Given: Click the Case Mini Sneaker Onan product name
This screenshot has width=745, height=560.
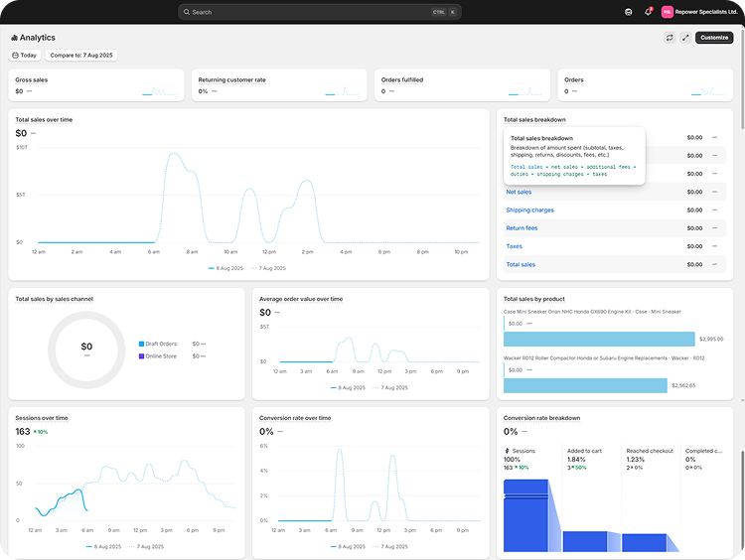Looking at the screenshot, I should [x=592, y=312].
